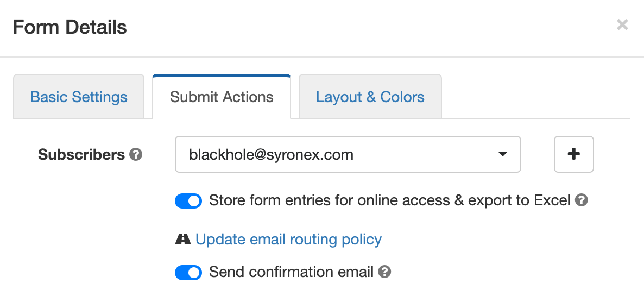The height and width of the screenshot is (302, 644).
Task: Toggle Send confirmation email switch
Action: (x=188, y=273)
